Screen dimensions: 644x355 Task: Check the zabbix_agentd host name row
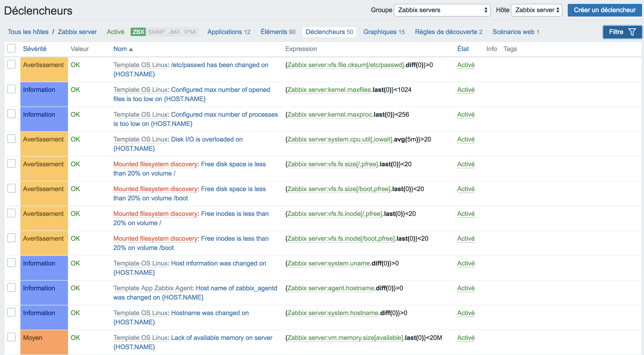point(11,287)
